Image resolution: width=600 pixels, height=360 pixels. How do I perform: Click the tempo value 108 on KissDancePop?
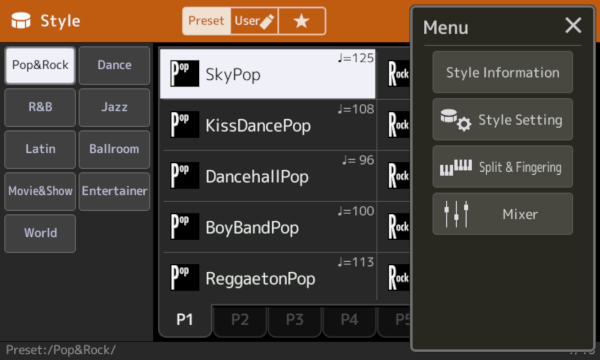tap(355, 109)
